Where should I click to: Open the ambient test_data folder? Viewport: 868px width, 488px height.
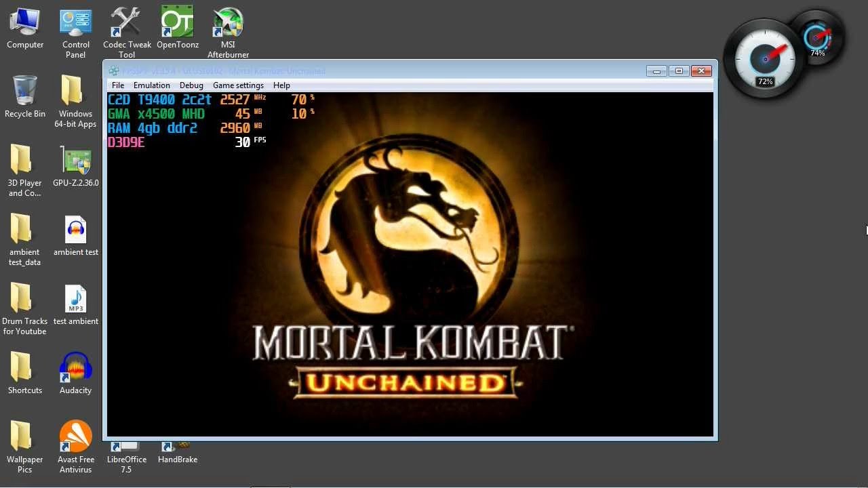click(25, 240)
